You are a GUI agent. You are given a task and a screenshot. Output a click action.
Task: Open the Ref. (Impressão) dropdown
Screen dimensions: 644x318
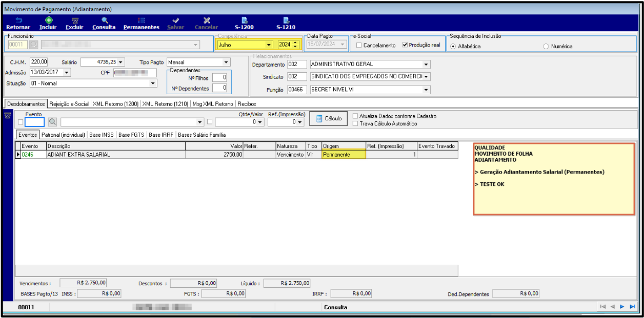click(301, 122)
